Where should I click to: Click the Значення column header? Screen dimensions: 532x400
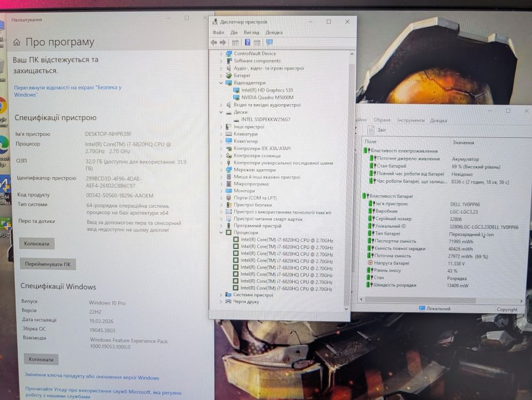(463, 142)
